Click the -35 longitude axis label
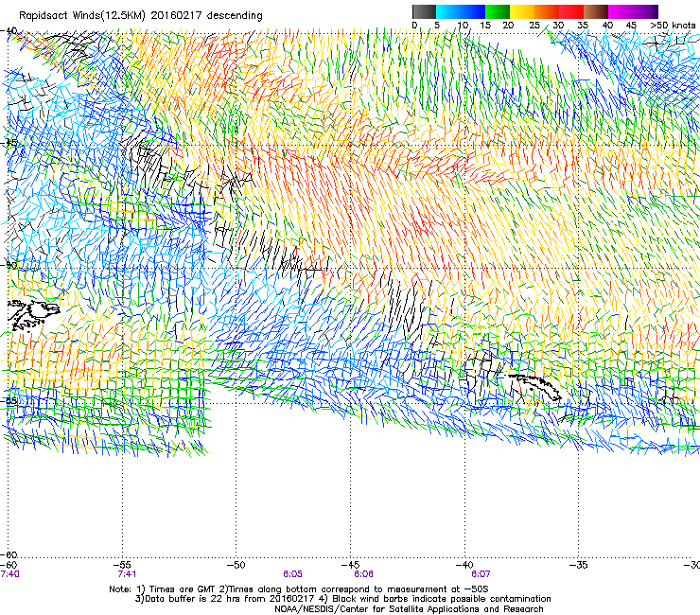This screenshot has width=700, height=615. (x=579, y=565)
